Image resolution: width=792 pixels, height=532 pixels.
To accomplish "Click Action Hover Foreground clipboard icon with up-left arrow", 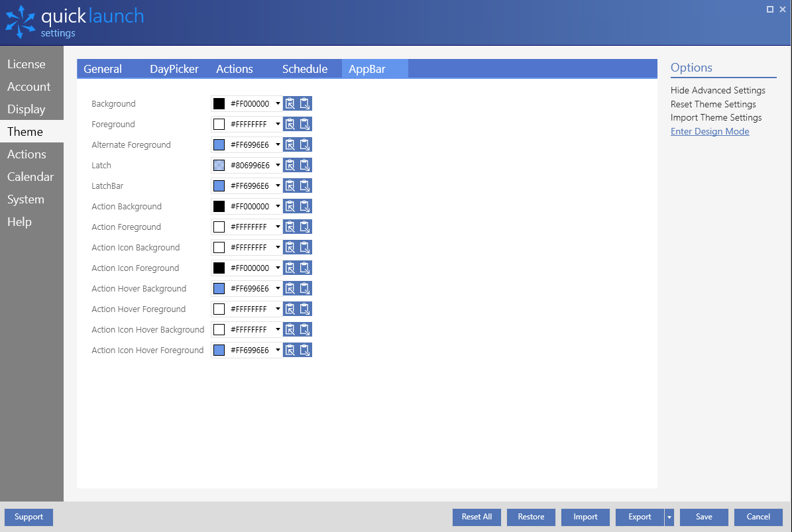I will pyautogui.click(x=290, y=309).
